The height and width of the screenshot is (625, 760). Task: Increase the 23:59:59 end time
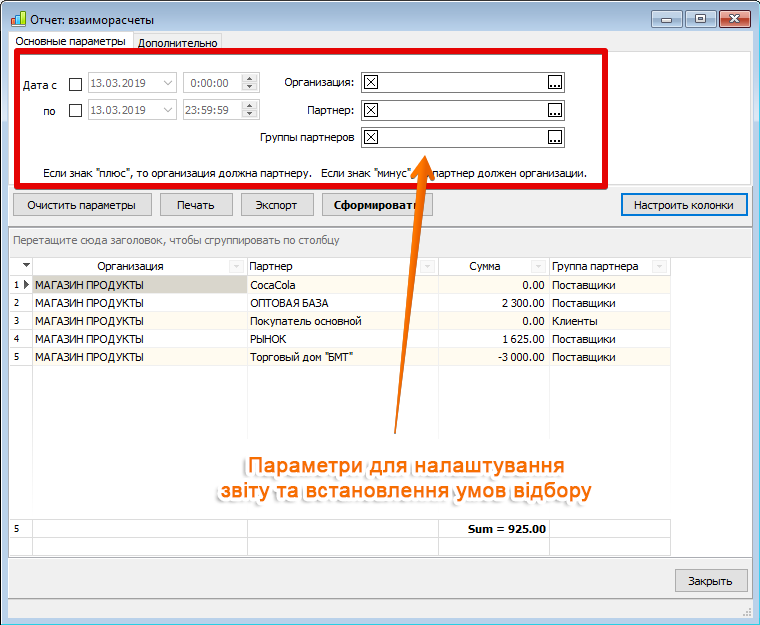point(250,105)
